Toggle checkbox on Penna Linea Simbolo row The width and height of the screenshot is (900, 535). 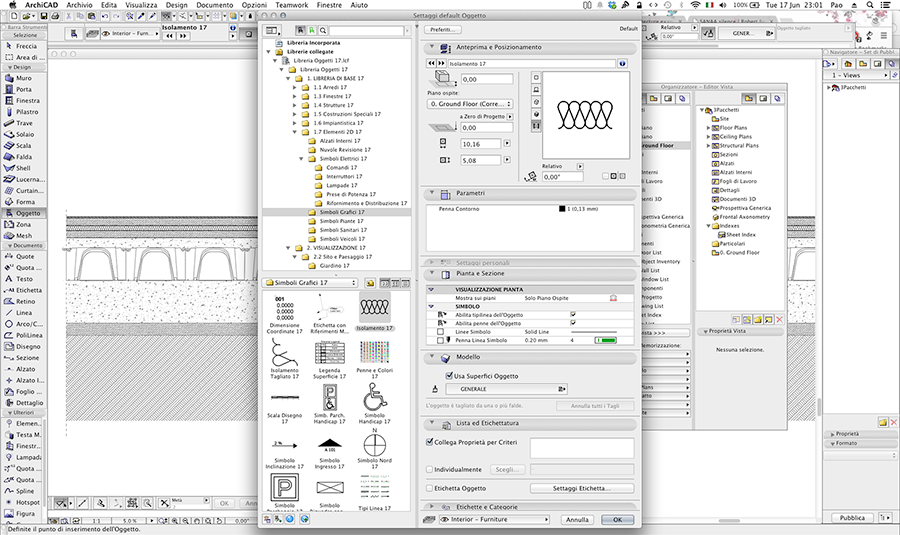pos(440,340)
